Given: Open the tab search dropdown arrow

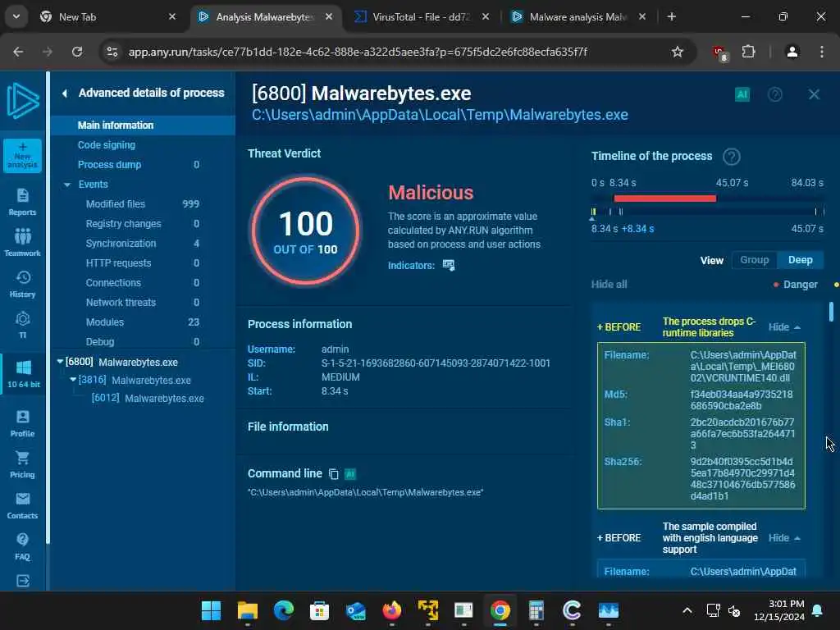Looking at the screenshot, I should (x=16, y=16).
